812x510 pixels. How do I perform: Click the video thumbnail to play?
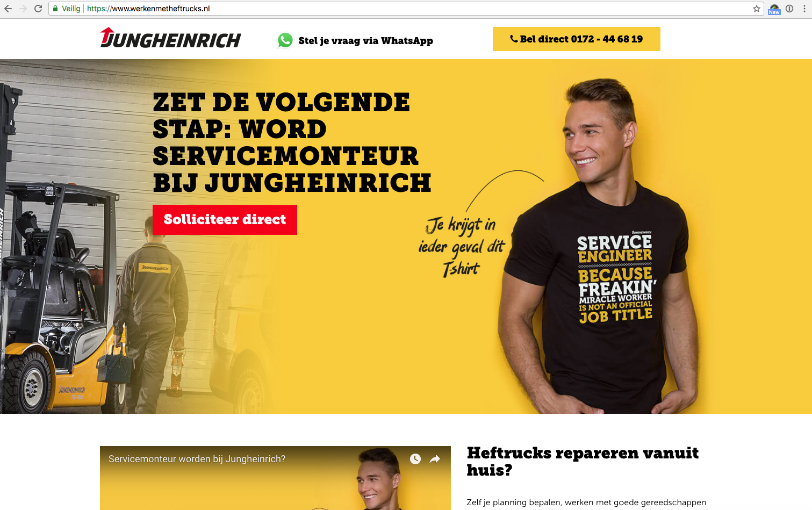(x=275, y=484)
